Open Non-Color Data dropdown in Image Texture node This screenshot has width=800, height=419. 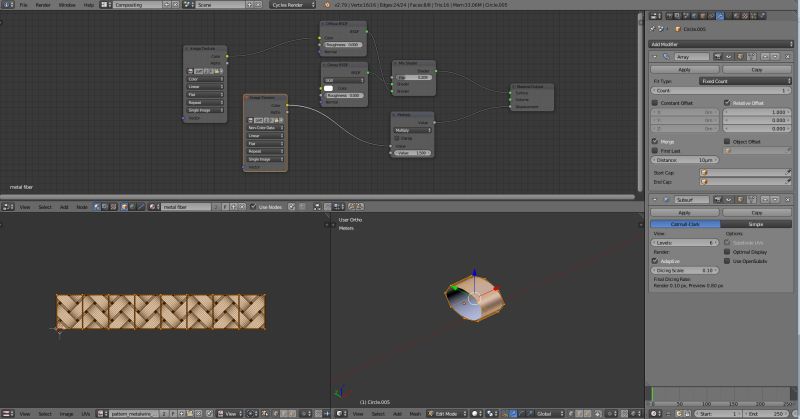[265, 128]
